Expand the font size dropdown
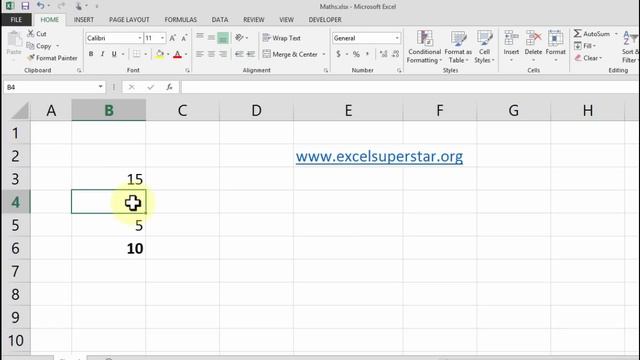Viewport: 640px width, 360px height. pos(162,38)
